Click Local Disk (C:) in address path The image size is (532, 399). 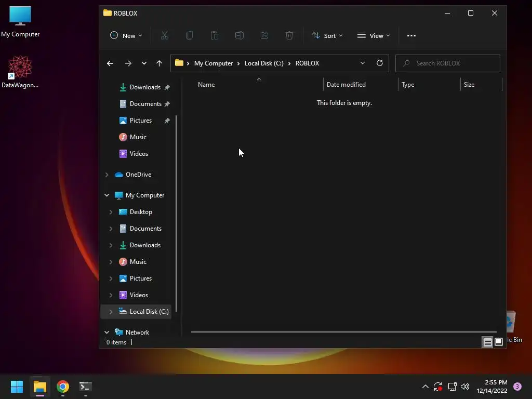[264, 63]
